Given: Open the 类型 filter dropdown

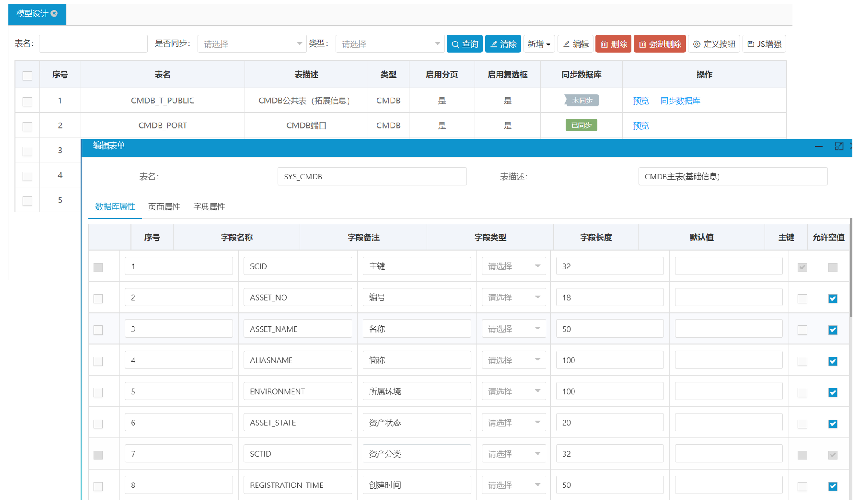Looking at the screenshot, I should tap(390, 44).
